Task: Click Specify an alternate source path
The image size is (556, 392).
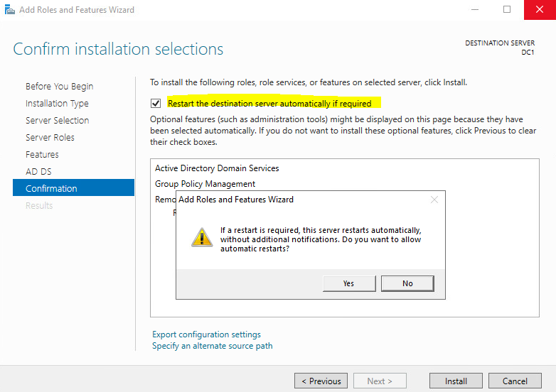Action: [x=212, y=346]
